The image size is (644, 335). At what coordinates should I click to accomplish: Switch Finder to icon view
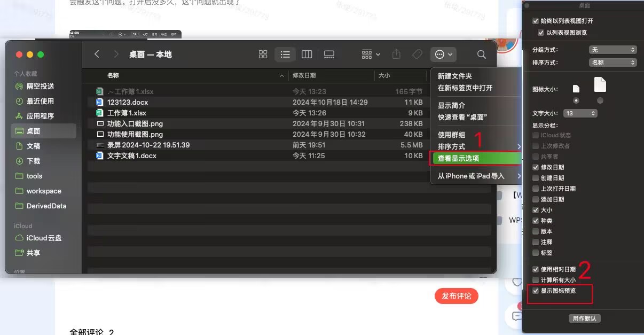click(x=263, y=54)
